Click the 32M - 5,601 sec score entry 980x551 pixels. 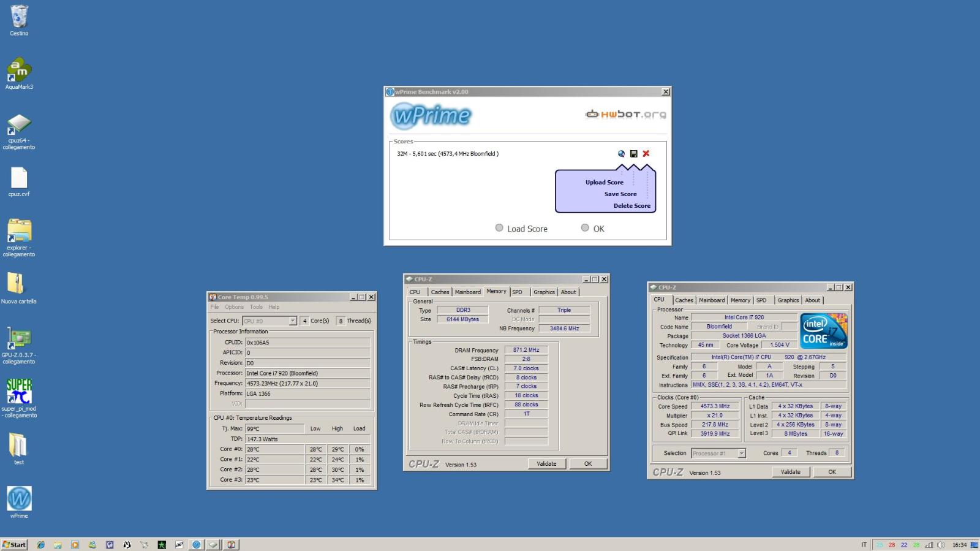[448, 154]
